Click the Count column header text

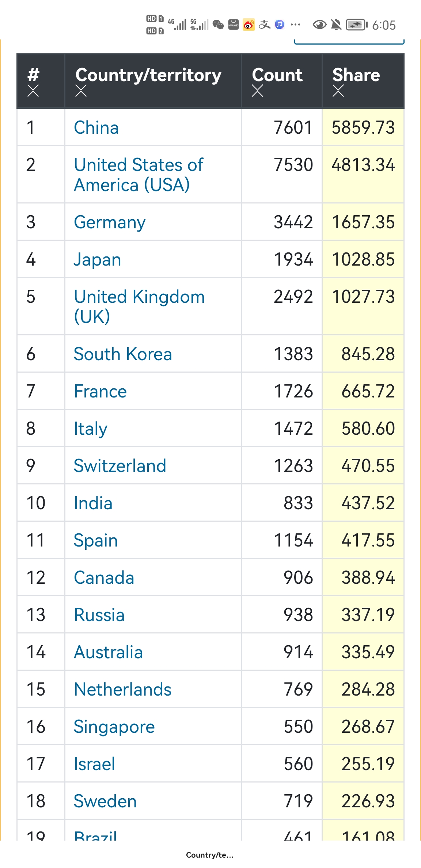[x=277, y=75]
